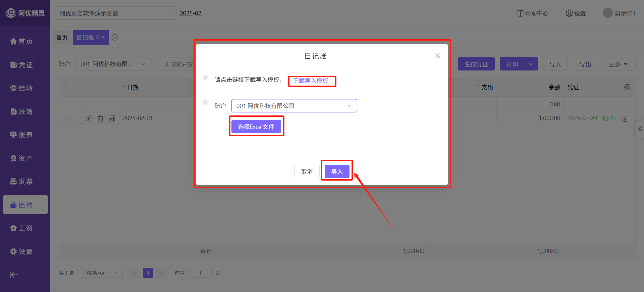
Task: Click the 下载导入模板 link
Action: (311, 81)
